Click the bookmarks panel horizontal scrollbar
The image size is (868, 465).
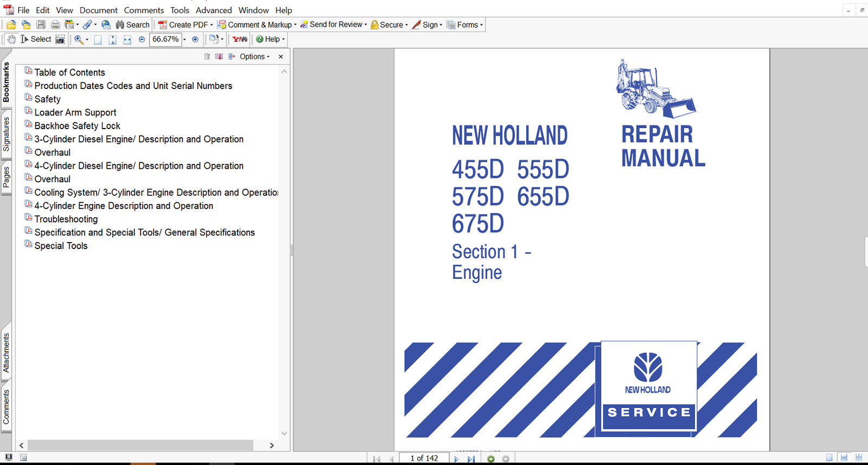140,445
